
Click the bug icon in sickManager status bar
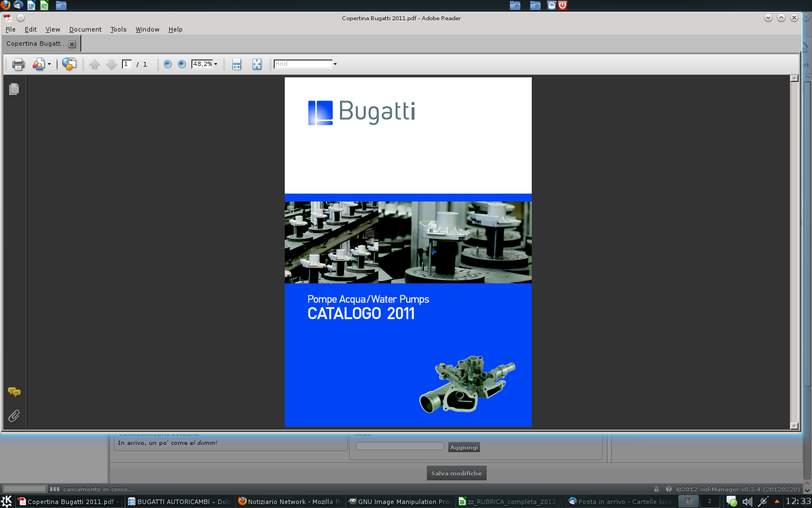pyautogui.click(x=656, y=489)
